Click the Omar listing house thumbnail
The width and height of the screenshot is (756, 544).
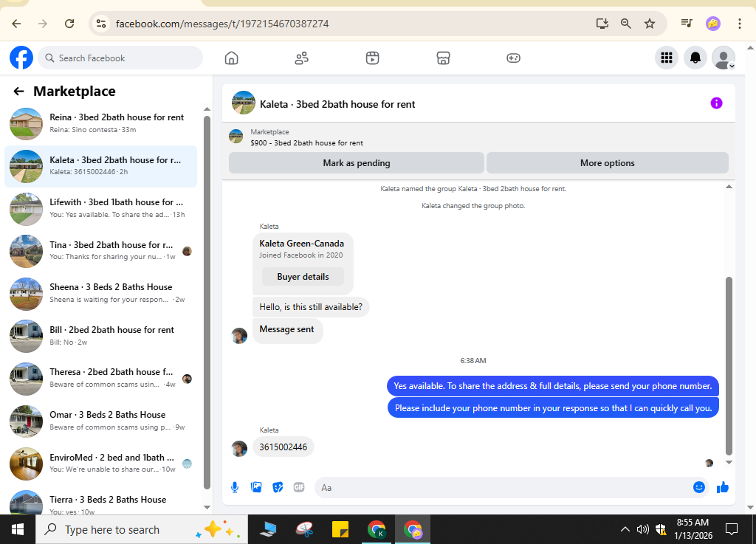pos(26,421)
